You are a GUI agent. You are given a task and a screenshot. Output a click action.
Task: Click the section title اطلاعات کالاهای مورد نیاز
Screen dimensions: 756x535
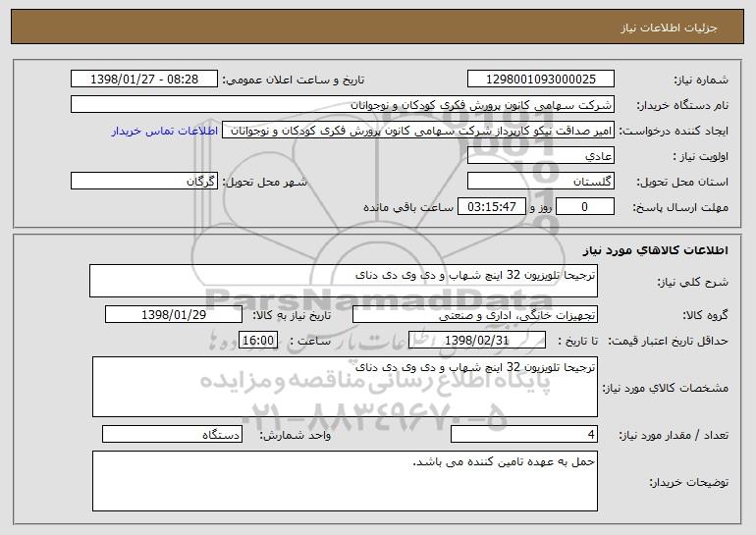tap(655, 249)
